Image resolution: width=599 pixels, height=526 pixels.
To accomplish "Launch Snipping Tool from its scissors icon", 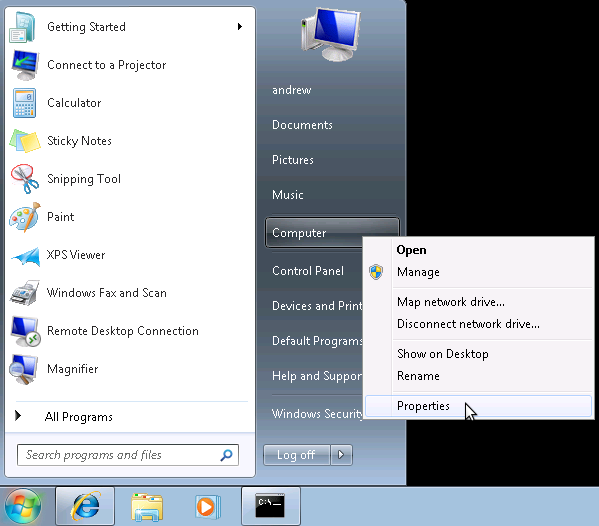I will [x=24, y=178].
